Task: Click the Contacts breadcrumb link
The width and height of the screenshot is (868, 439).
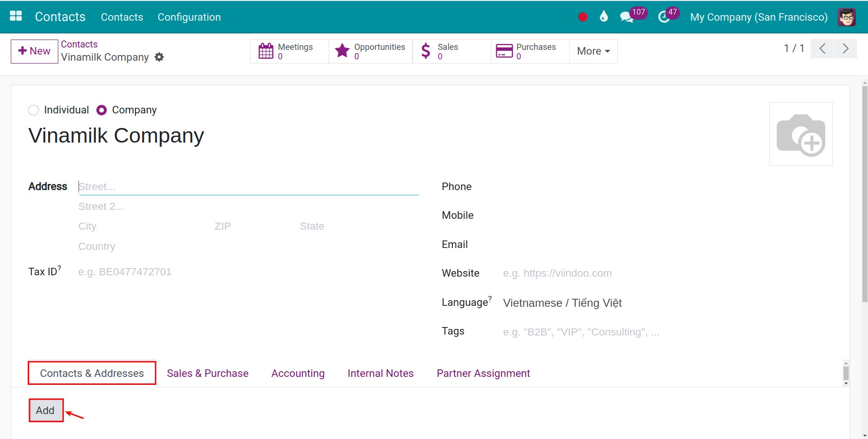Action: (79, 44)
